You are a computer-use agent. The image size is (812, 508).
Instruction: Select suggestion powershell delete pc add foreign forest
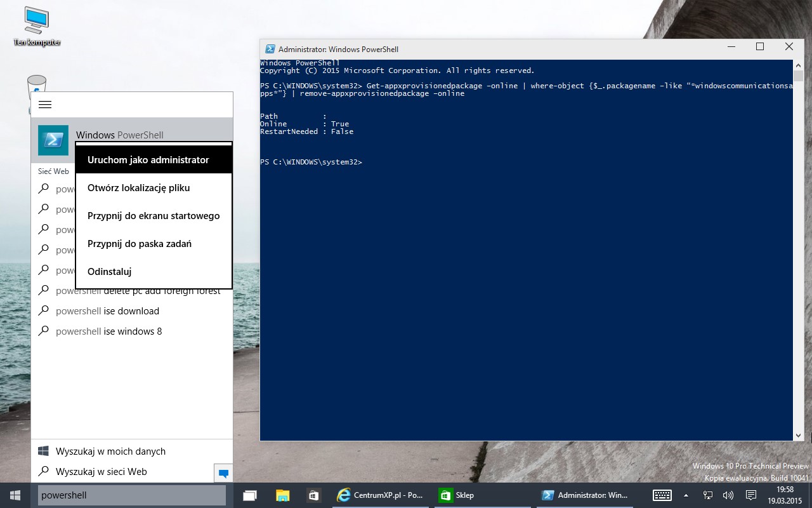(x=132, y=291)
